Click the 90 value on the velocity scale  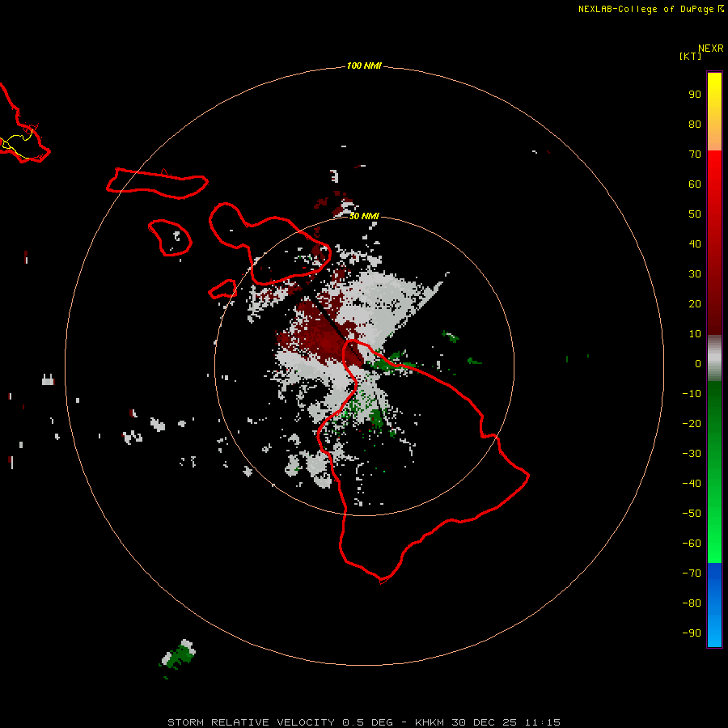pyautogui.click(x=695, y=95)
